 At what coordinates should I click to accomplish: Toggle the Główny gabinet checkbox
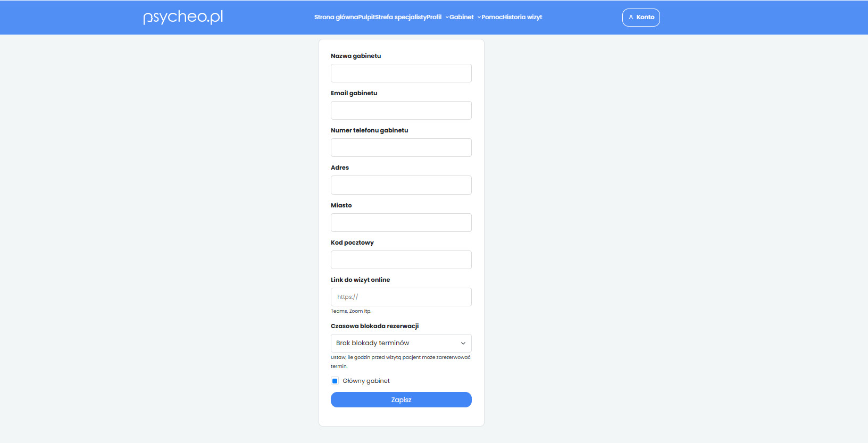click(x=335, y=381)
